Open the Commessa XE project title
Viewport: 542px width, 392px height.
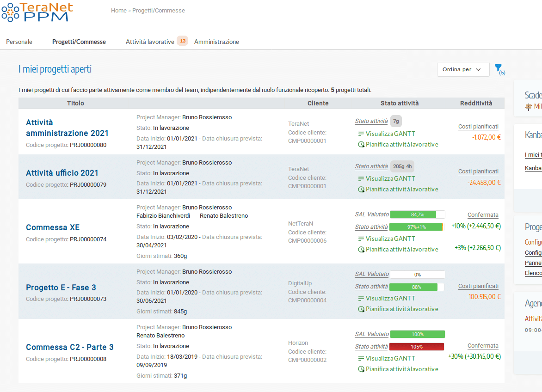(x=53, y=227)
